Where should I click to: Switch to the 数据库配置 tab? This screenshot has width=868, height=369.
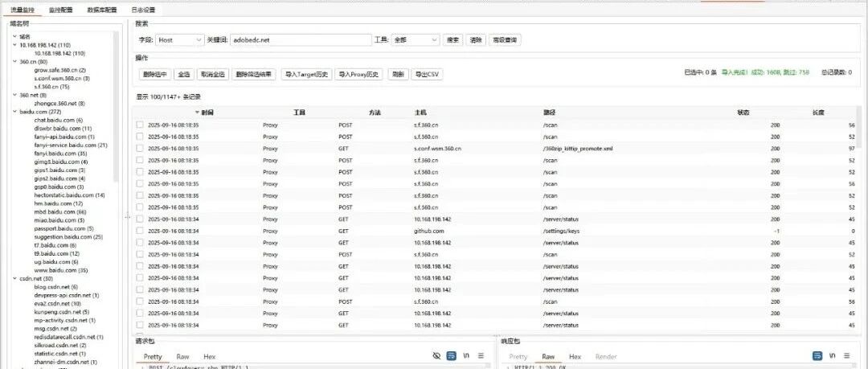[102, 10]
